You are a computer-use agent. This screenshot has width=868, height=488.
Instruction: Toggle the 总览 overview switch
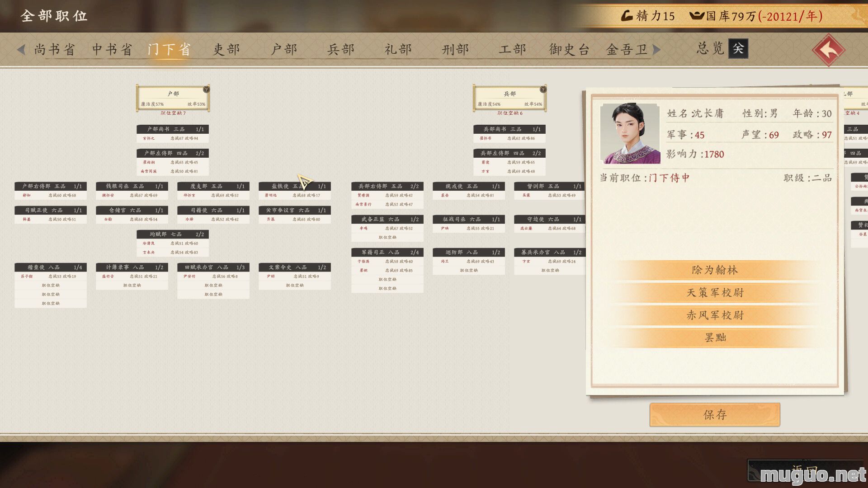tap(738, 48)
